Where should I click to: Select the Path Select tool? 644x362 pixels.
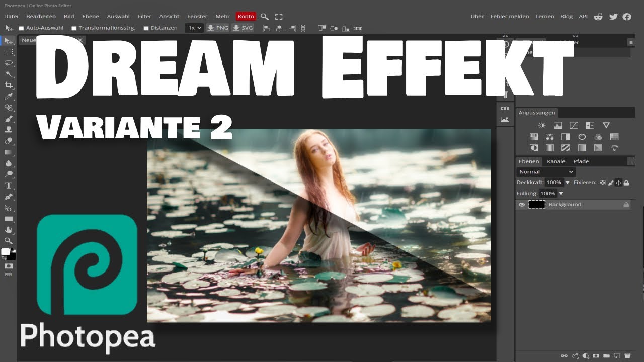tap(9, 208)
